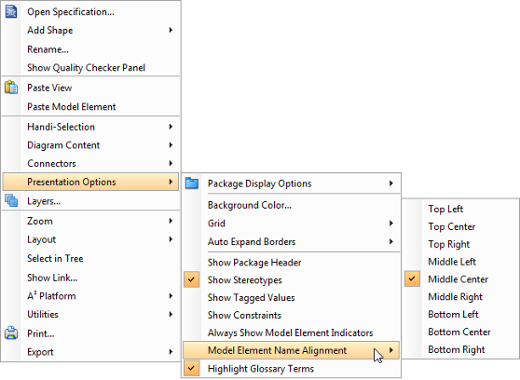Click the Utilities menu label

pos(43,314)
